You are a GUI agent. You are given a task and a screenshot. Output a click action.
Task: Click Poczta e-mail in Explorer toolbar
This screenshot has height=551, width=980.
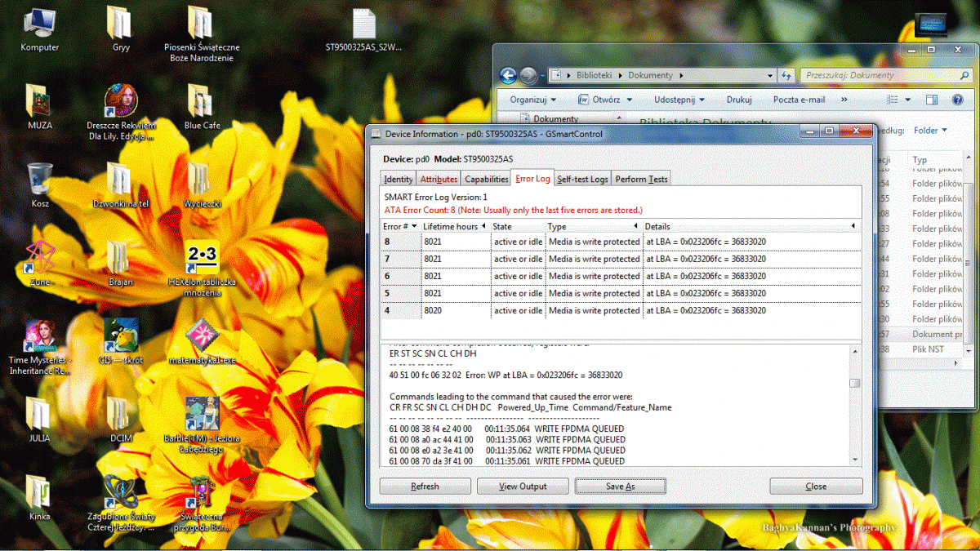pyautogui.click(x=799, y=100)
